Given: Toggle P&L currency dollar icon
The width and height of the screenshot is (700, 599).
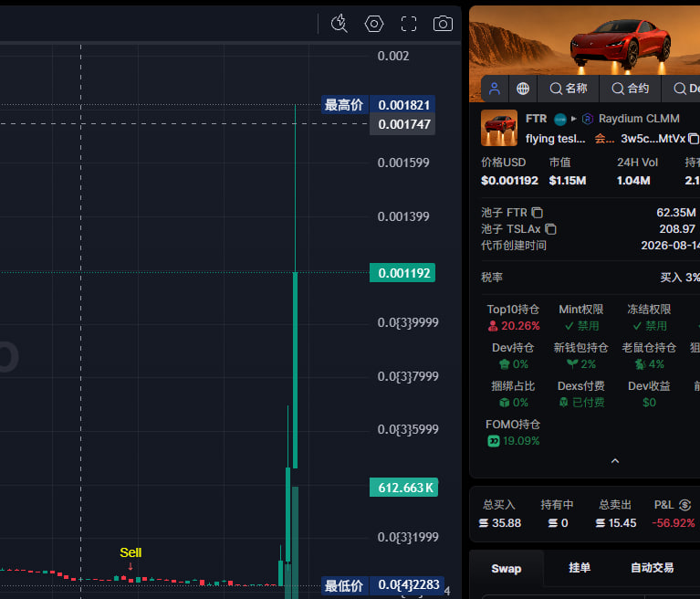Looking at the screenshot, I should click(684, 505).
